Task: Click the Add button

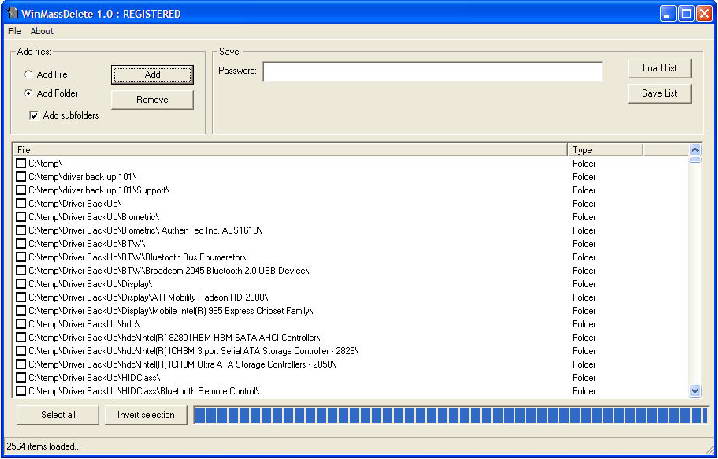Action: click(x=152, y=75)
